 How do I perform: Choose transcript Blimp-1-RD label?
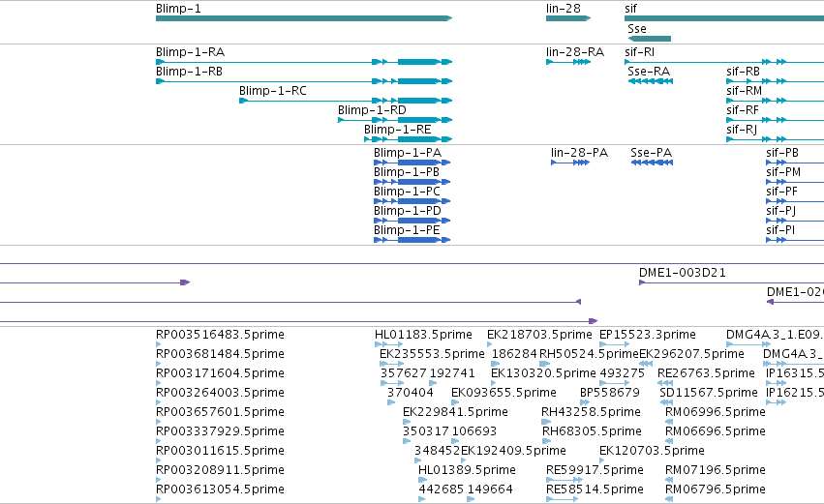pos(372,110)
